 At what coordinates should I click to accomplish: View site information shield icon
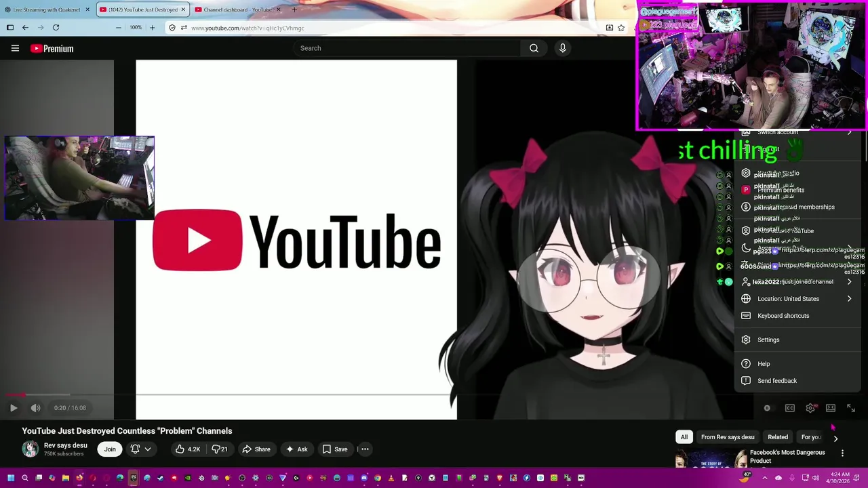pyautogui.click(x=172, y=28)
